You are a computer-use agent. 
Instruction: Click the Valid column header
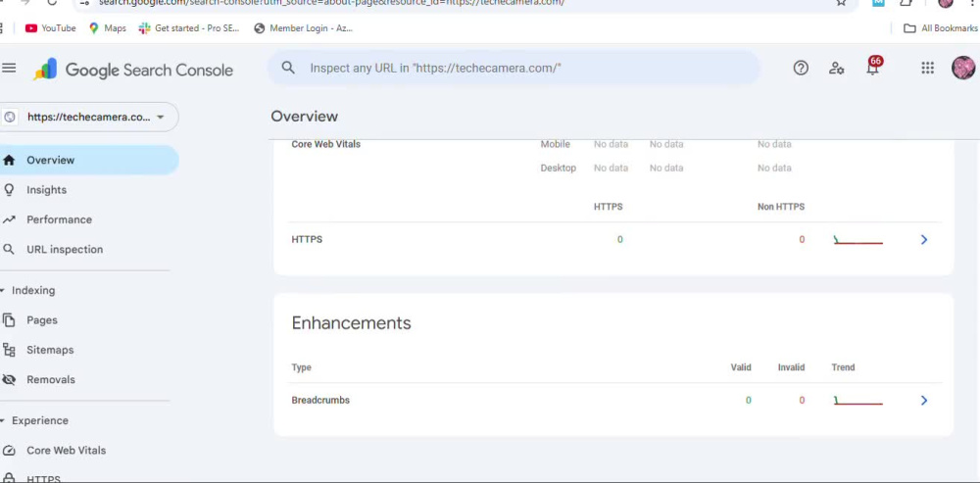[x=741, y=367]
